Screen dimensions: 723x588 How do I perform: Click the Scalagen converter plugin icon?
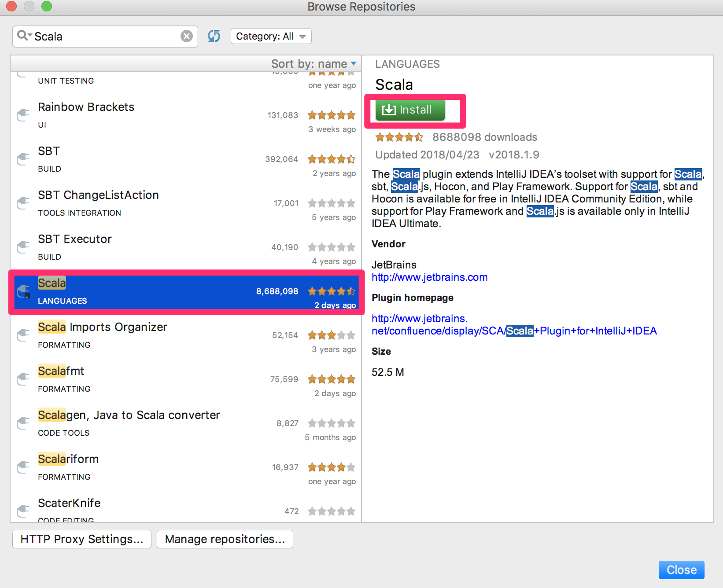coord(22,423)
